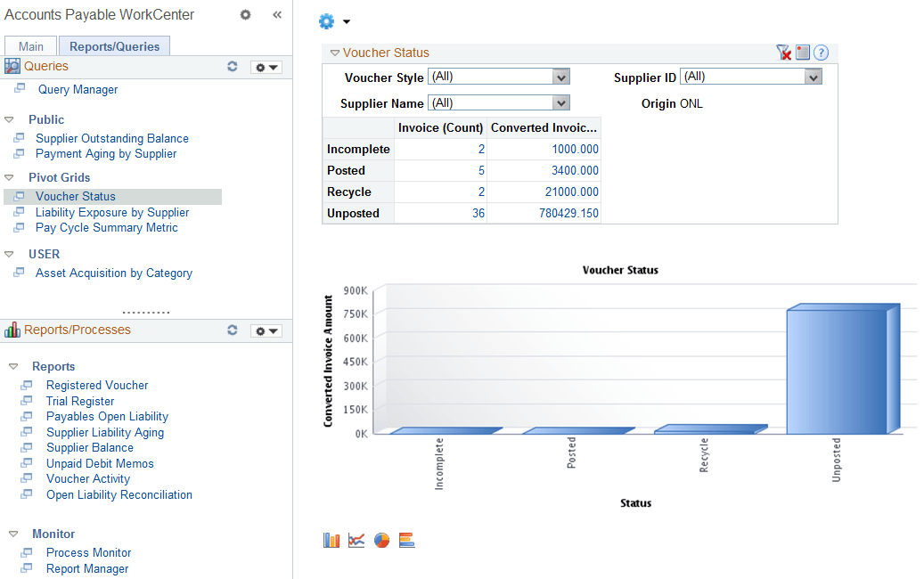Open help for the Voucher Status pagelet

821,53
